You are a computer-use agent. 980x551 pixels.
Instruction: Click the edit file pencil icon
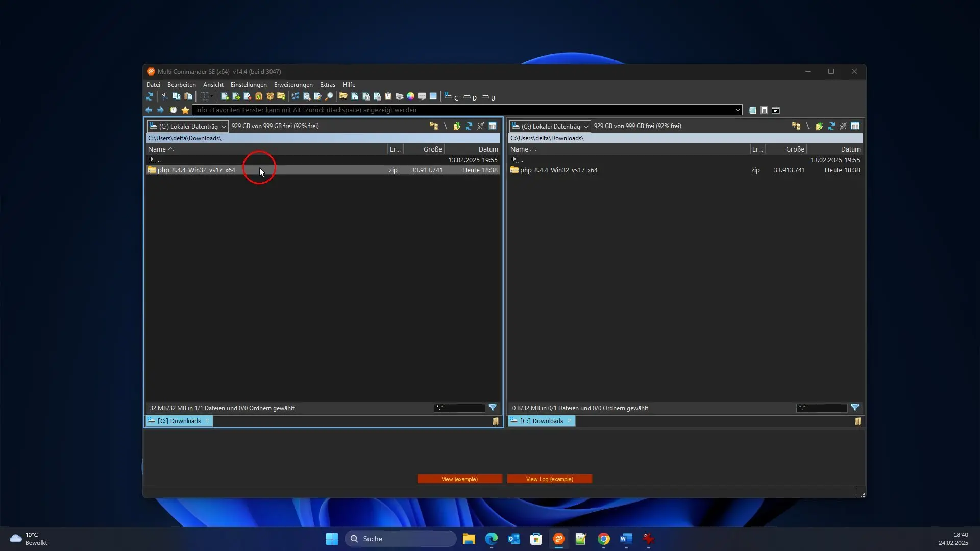pyautogui.click(x=318, y=96)
